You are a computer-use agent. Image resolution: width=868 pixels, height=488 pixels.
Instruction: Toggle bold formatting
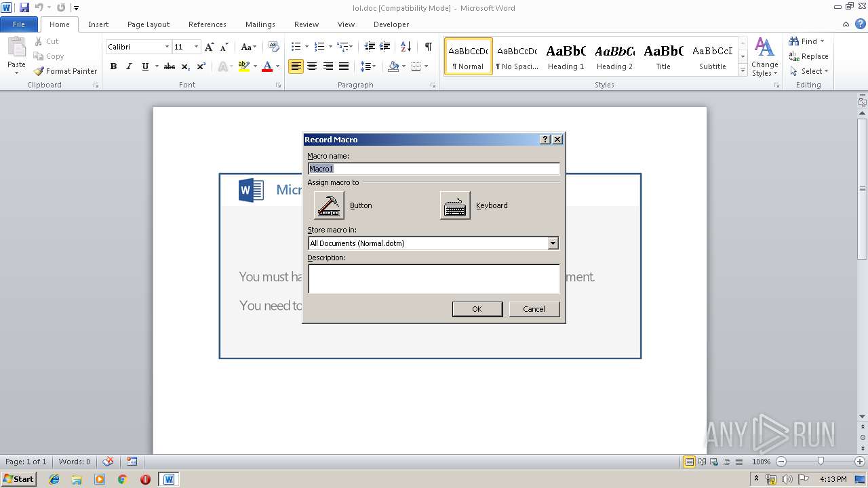coord(113,66)
